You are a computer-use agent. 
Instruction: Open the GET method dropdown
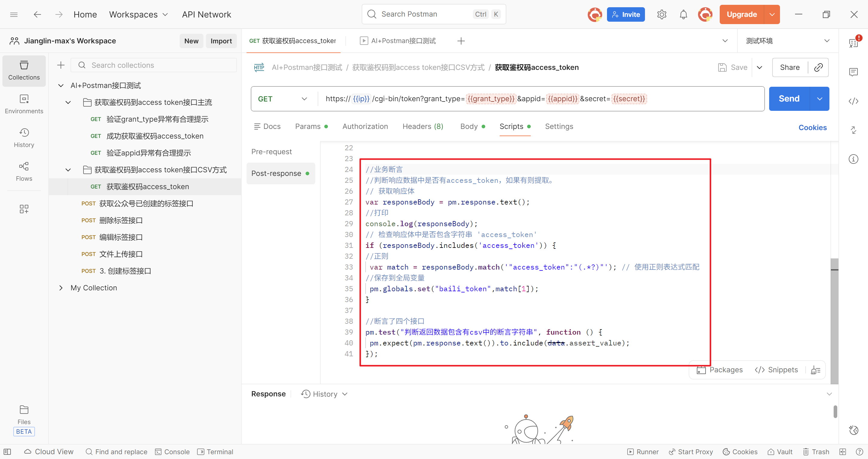283,99
